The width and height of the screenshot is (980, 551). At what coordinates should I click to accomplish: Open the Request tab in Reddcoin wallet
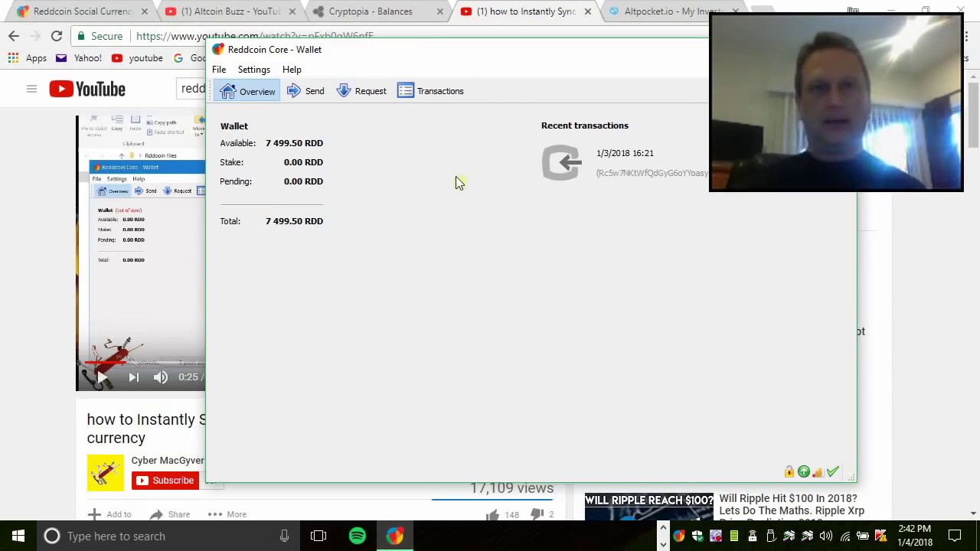coord(361,91)
